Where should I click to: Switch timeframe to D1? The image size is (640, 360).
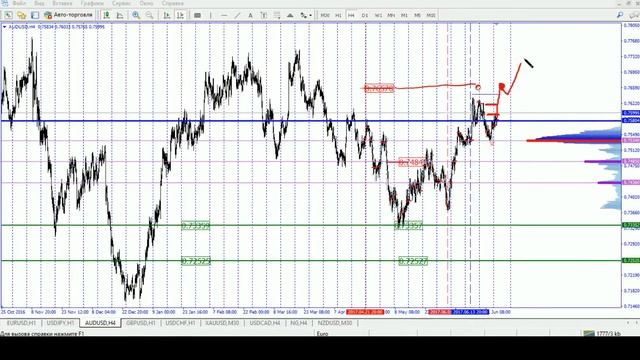(364, 15)
